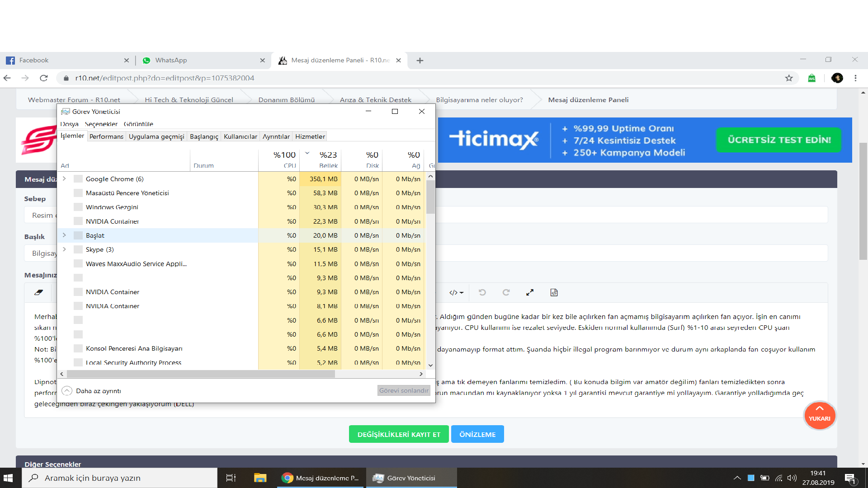Show hidden system tray icons
868x488 pixels.
[x=737, y=478]
